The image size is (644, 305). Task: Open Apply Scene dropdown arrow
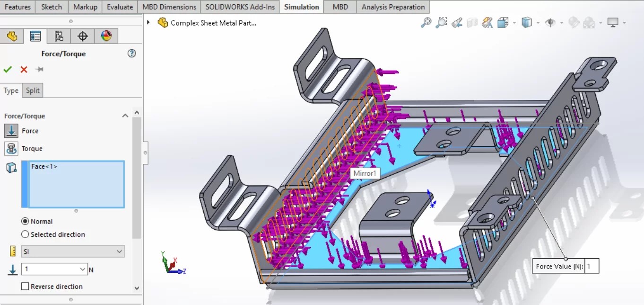point(600,23)
